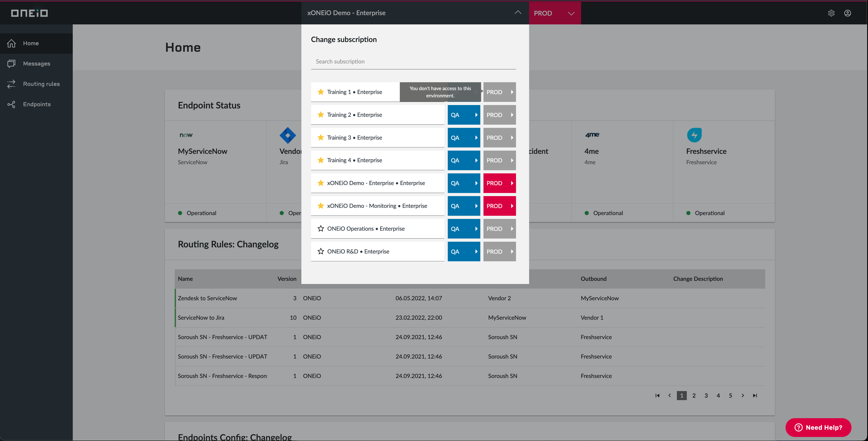
Task: Select changelog page 5
Action: point(730,396)
